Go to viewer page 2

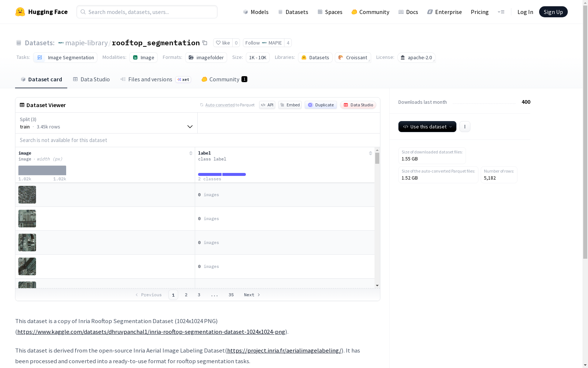(x=186, y=295)
